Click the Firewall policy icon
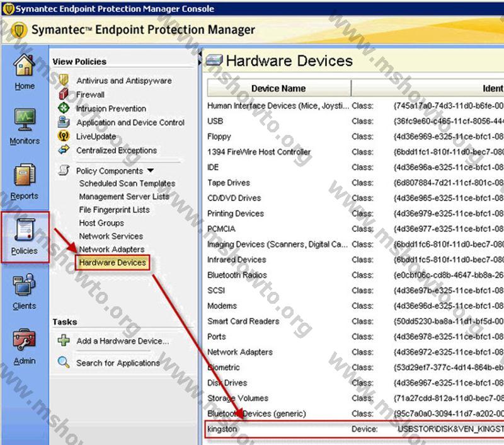The image size is (504, 445). (x=64, y=94)
